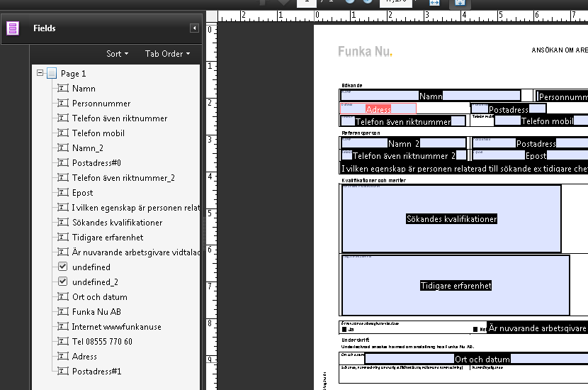Click the panel splitter grip beside the Fields list

coord(204,233)
